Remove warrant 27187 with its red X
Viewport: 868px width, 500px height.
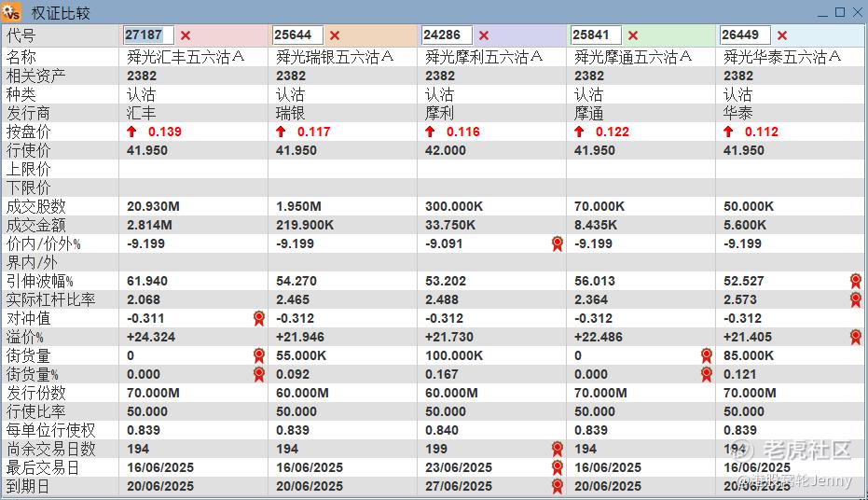[186, 35]
